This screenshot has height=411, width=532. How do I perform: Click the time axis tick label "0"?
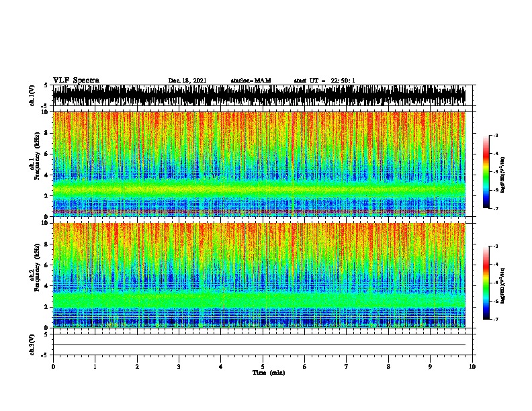pos(53,367)
